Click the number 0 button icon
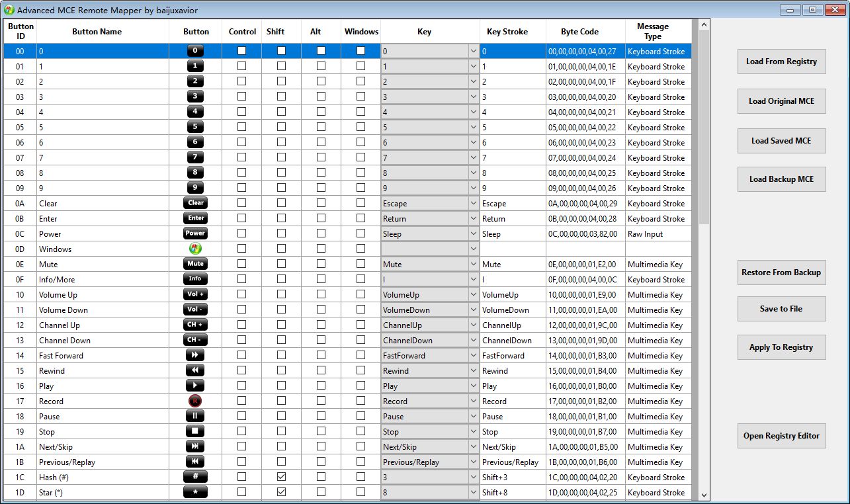This screenshot has height=504, width=850. [x=195, y=51]
